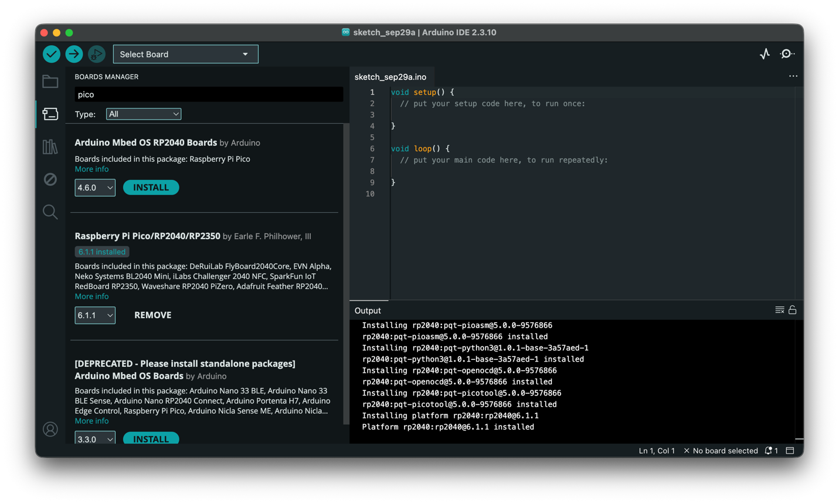Open More info for Raspberry Pi Pico/RP2040/RP2350
839x504 pixels.
(x=91, y=297)
